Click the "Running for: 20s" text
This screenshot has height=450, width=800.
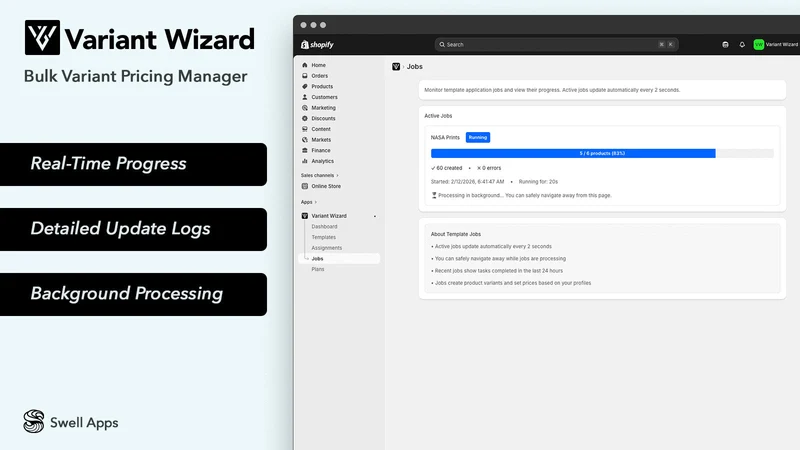click(538, 182)
